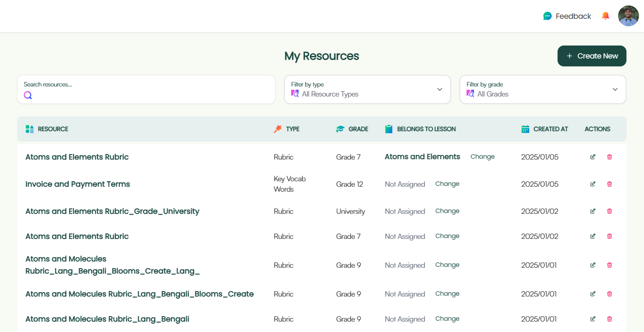Delete Atoms and Elements Rubric dated 2025/01/05
Viewport: 644px width, 332px height.
[609, 157]
